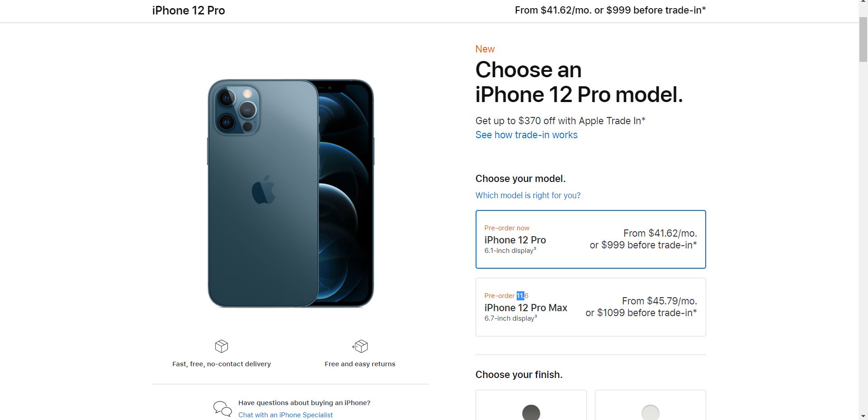The height and width of the screenshot is (420, 868).
Task: Click "Chat with an iPhone Specialist"
Action: pyautogui.click(x=286, y=415)
